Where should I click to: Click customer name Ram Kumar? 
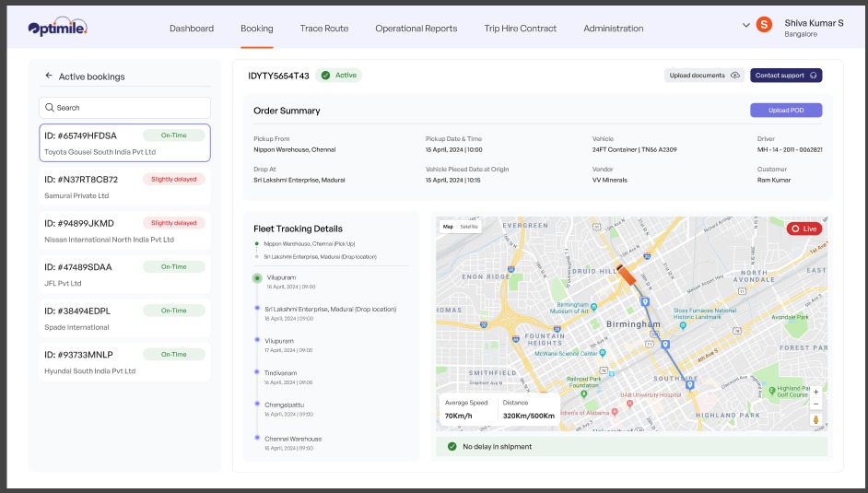tap(774, 180)
